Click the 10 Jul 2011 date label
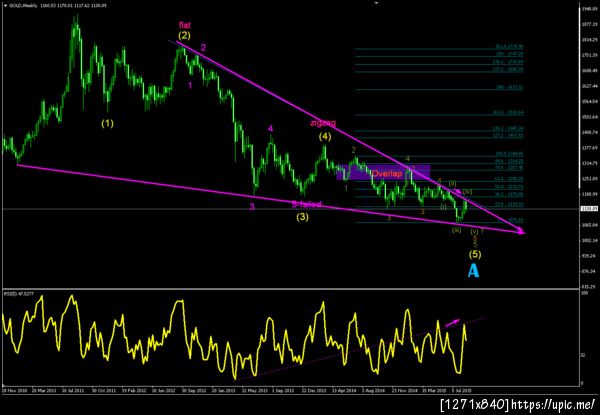 (x=74, y=391)
